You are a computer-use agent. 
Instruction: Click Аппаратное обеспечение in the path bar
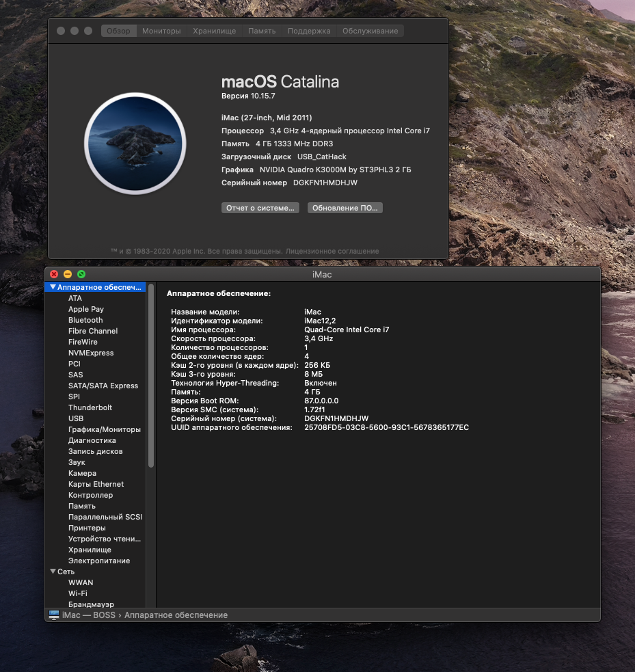pyautogui.click(x=176, y=615)
